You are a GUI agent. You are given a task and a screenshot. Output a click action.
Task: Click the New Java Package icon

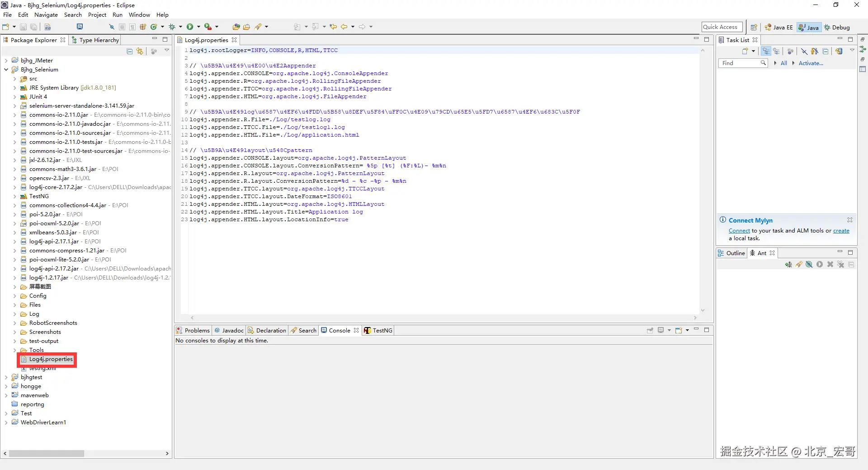[x=143, y=27]
